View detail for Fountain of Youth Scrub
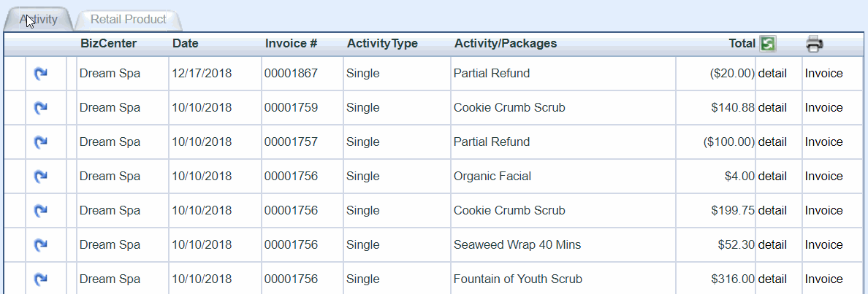The image size is (868, 294). tap(772, 279)
